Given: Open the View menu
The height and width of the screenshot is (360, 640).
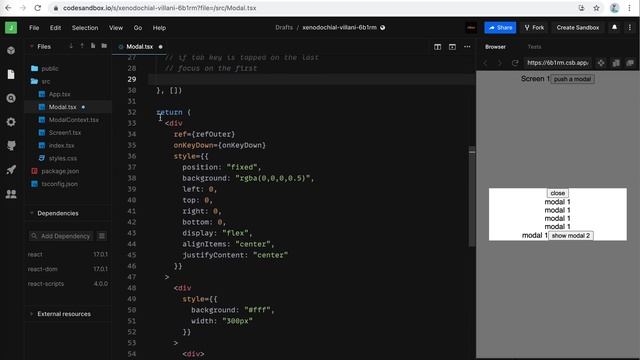Looking at the screenshot, I should point(116,28).
